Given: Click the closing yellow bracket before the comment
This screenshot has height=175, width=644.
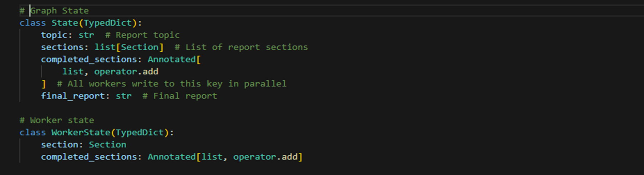Looking at the screenshot, I should pyautogui.click(x=44, y=84).
